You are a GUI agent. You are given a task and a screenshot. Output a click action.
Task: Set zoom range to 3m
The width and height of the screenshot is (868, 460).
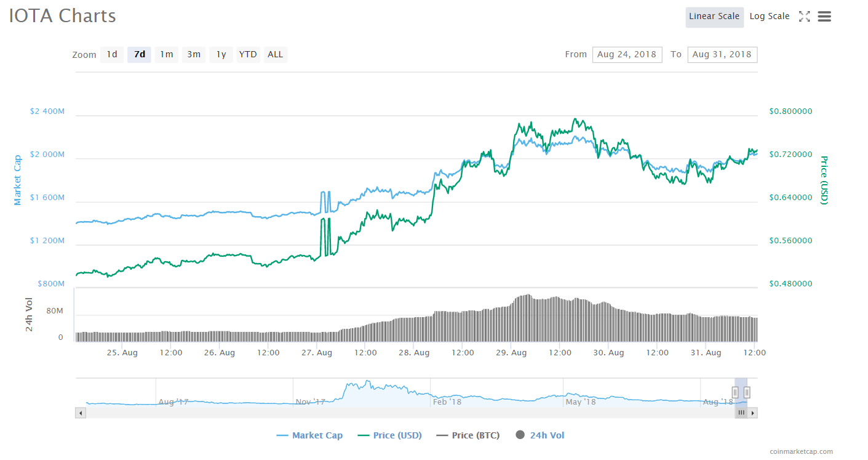(194, 54)
